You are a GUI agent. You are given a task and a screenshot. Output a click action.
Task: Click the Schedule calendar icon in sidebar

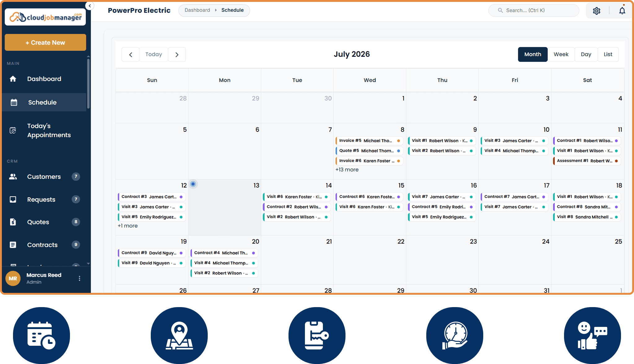click(14, 102)
